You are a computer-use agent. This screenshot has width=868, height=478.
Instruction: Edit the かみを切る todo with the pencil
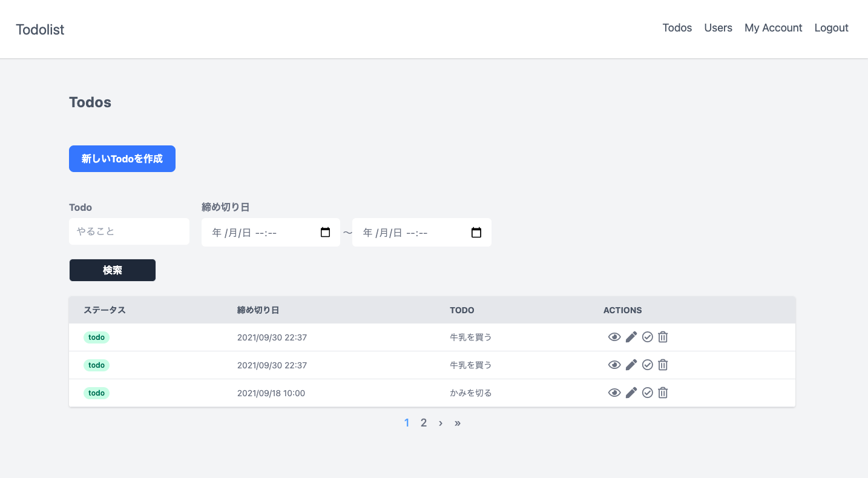click(631, 393)
